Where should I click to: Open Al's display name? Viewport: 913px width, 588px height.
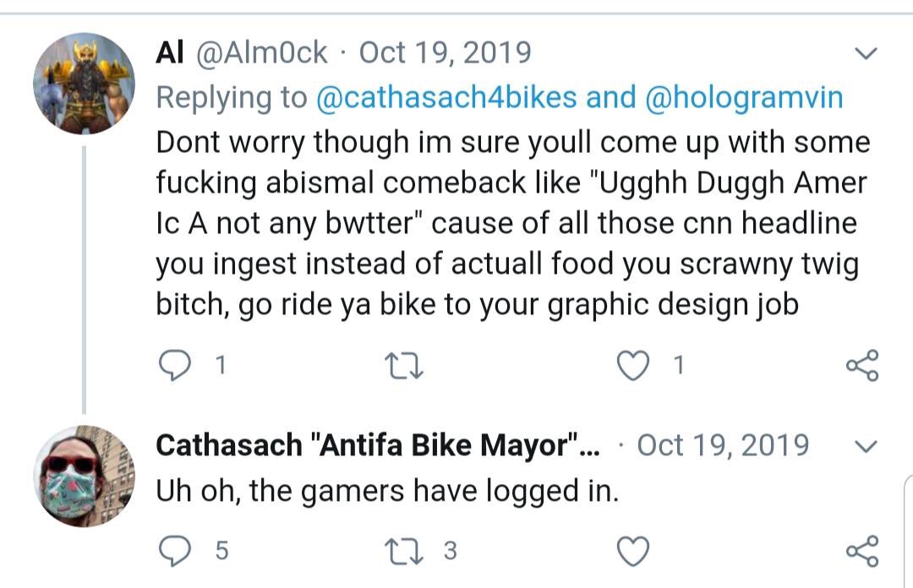tap(169, 53)
